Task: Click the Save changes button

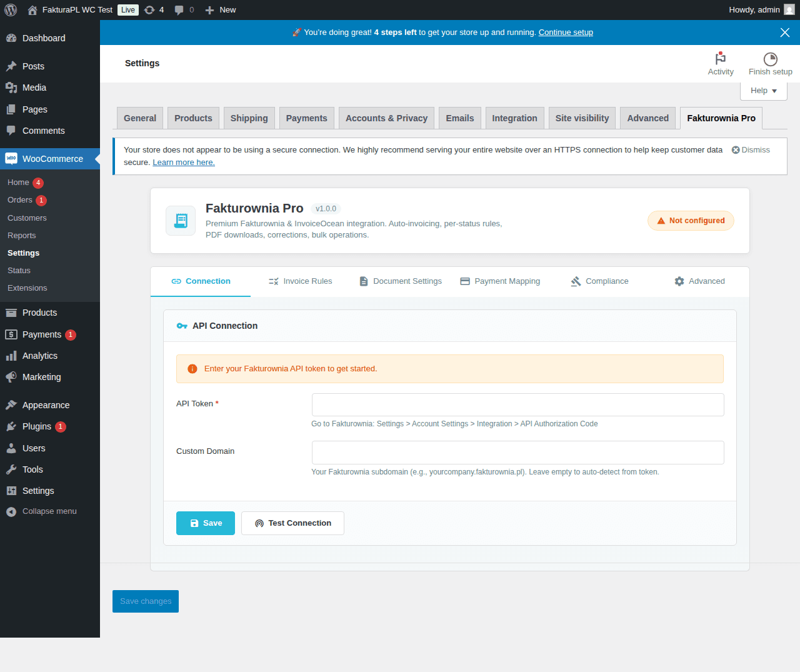Action: pyautogui.click(x=145, y=601)
